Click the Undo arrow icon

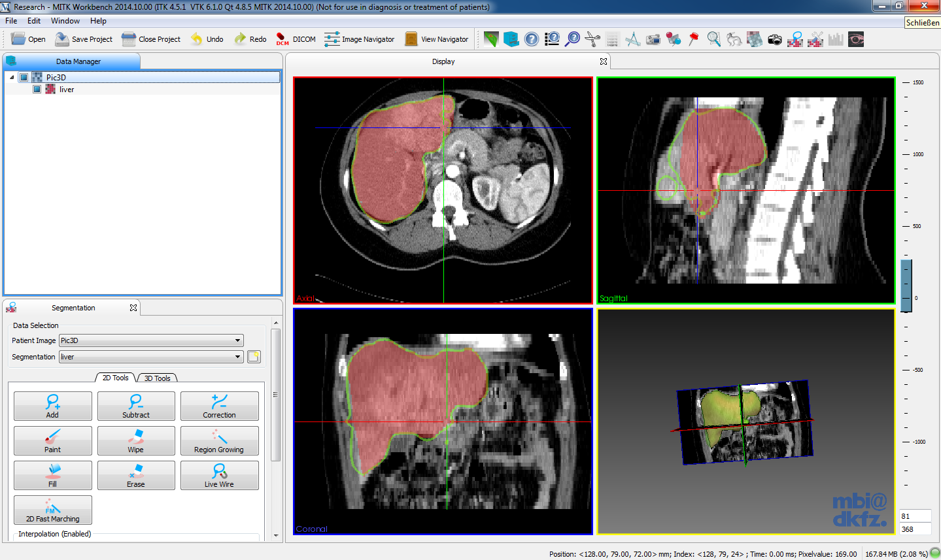(197, 39)
